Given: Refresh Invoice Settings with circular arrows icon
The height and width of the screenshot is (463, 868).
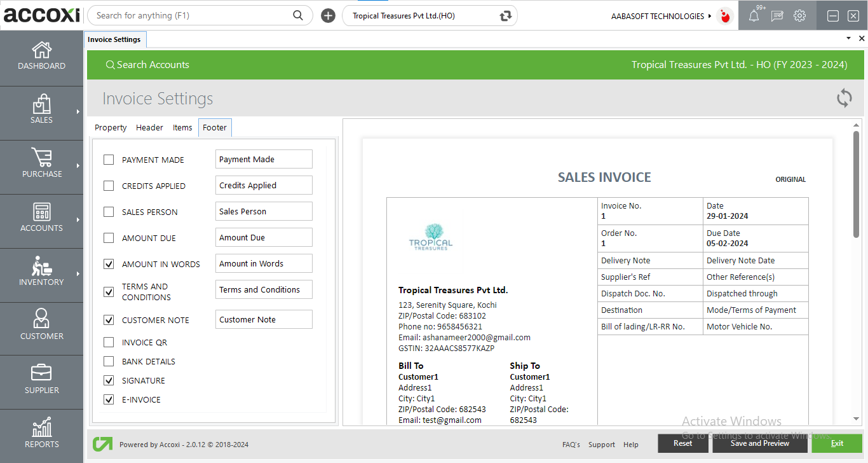Looking at the screenshot, I should pos(844,98).
